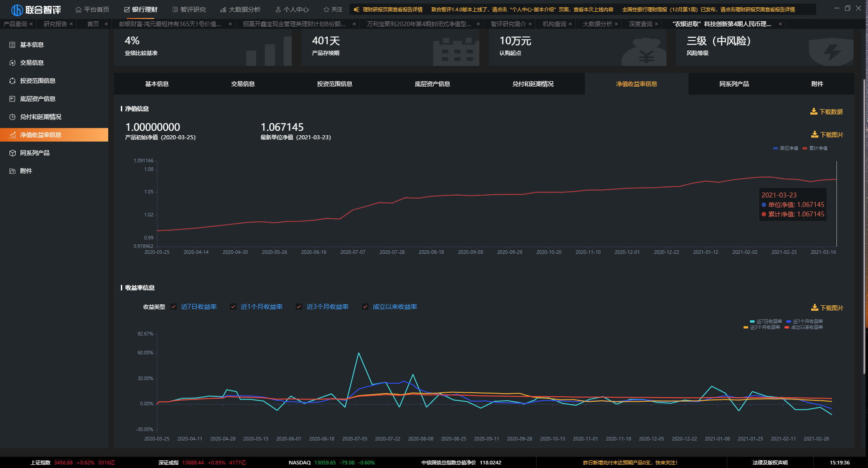Viewport: 868px width, 468px height.
Task: Select 净值收益率信息 in left sidebar
Action: [x=54, y=135]
